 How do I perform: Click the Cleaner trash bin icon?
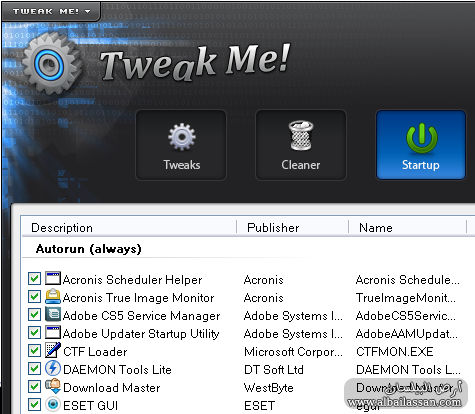pos(301,135)
